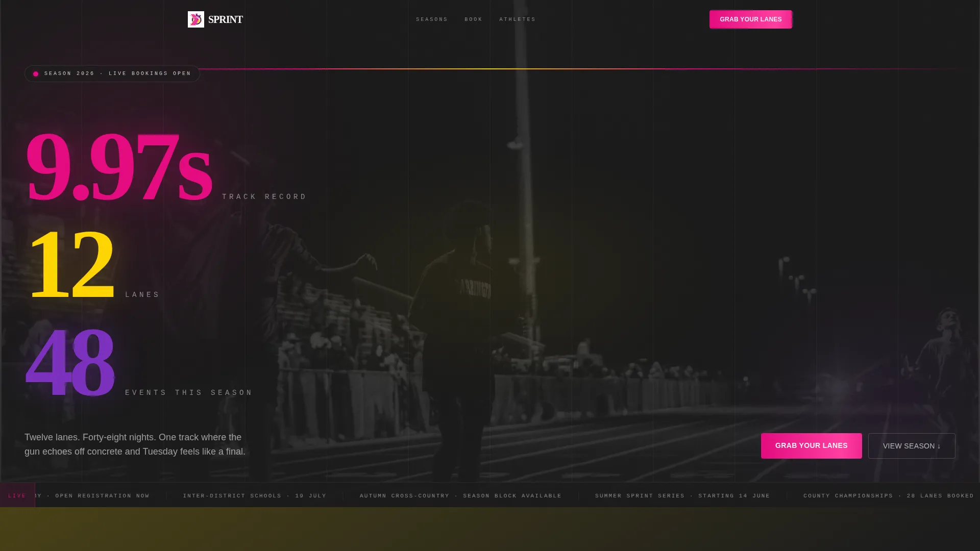Screen dimensions: 980x551
Task: Click the Lanes label
Action: [142, 295]
